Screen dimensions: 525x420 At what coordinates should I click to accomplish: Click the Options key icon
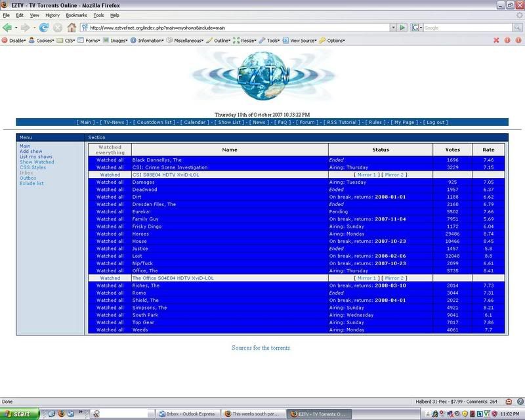tap(322, 41)
